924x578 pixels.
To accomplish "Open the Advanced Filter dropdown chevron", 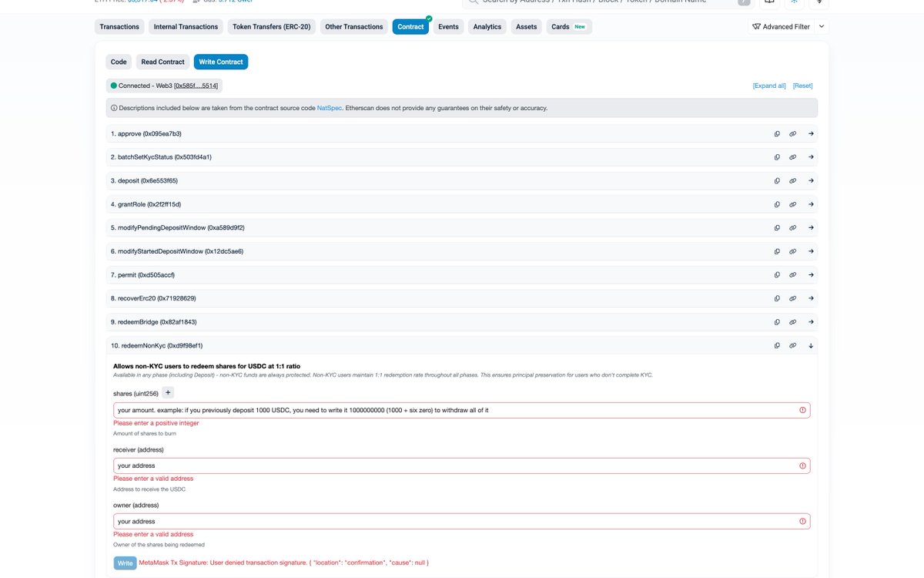I will click(821, 25).
